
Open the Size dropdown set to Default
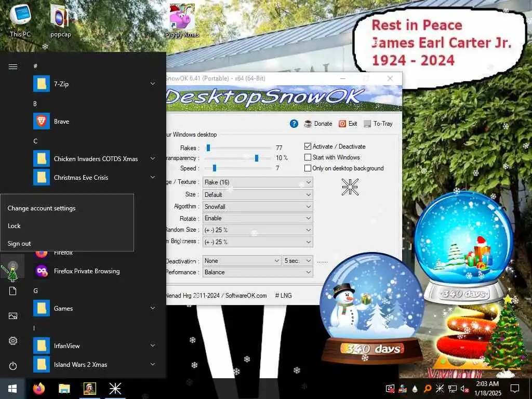click(258, 194)
